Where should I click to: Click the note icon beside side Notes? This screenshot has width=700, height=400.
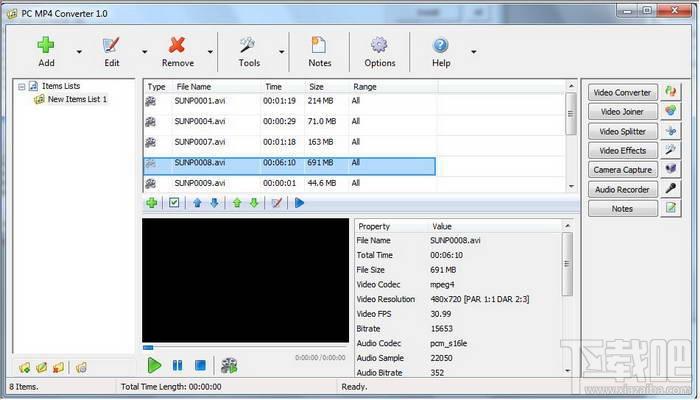tap(670, 208)
